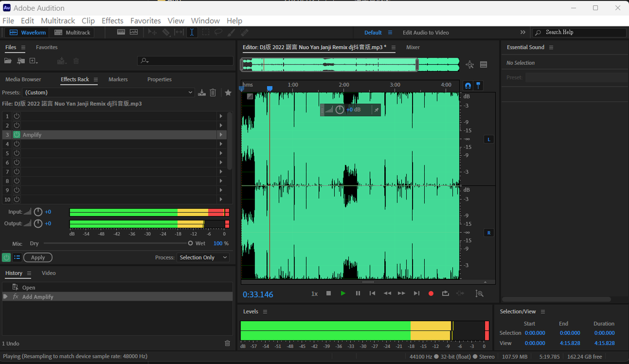Toggle power for Amplify effect slot 3

tap(17, 135)
